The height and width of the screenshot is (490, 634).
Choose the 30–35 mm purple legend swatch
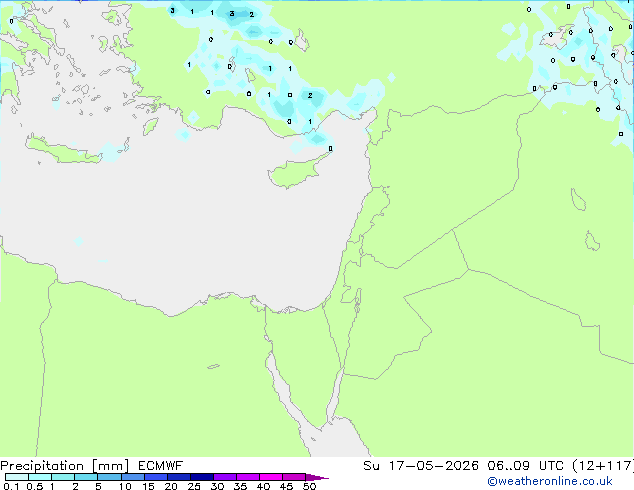coord(224,477)
